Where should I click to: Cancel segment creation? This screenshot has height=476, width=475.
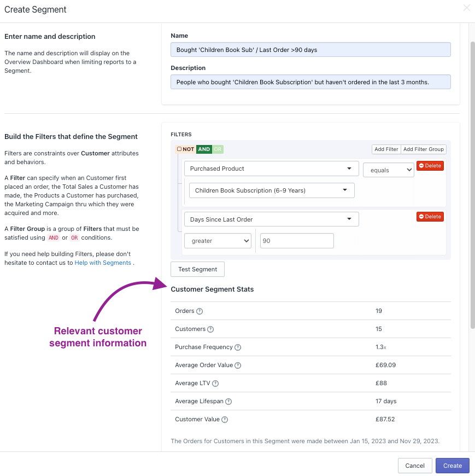click(x=415, y=466)
